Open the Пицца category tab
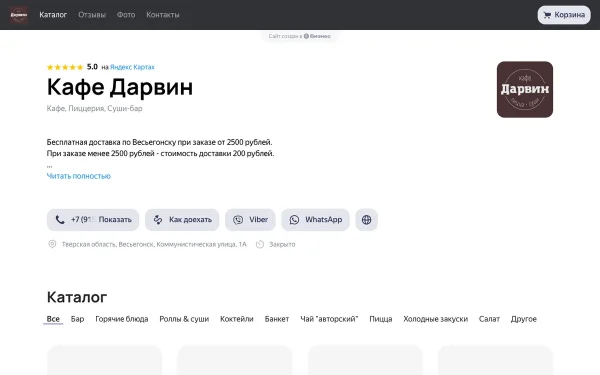The image size is (600, 375). coord(381,319)
